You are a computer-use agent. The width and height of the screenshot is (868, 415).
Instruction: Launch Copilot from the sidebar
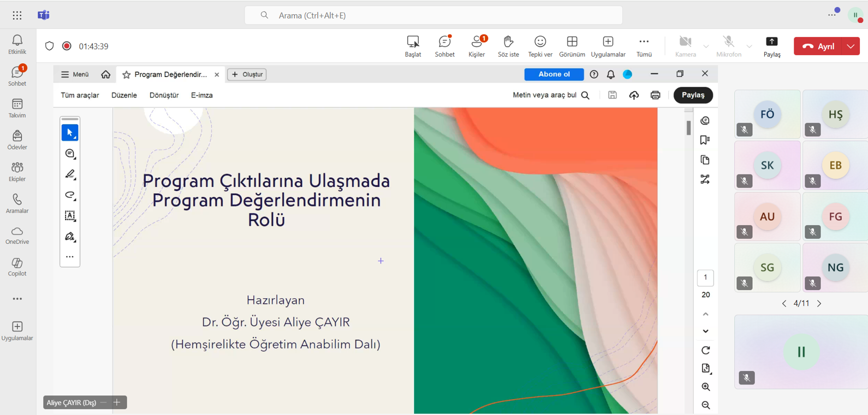click(17, 267)
